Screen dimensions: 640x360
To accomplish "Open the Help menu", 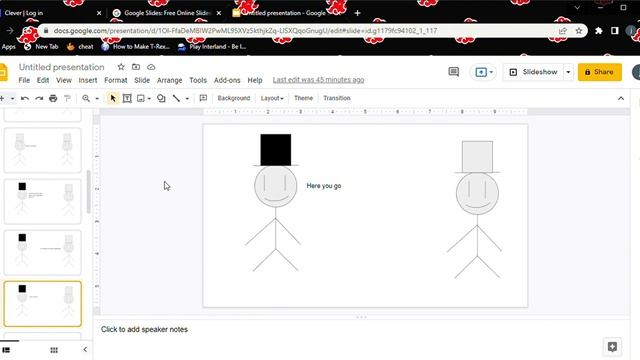I will 255,80.
